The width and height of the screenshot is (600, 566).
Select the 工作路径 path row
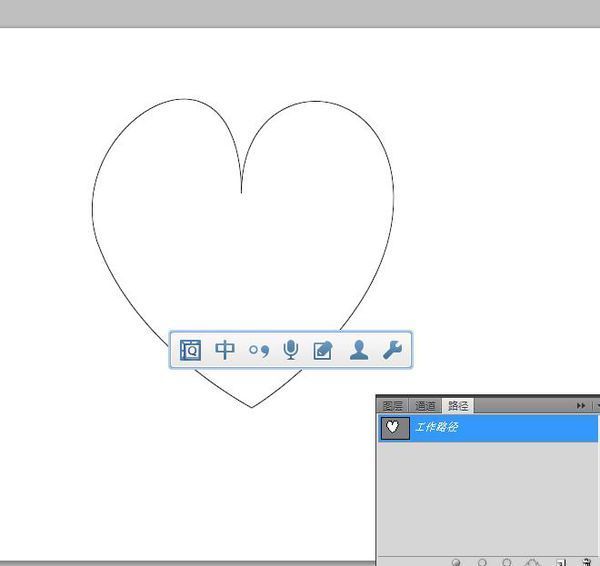point(500,428)
